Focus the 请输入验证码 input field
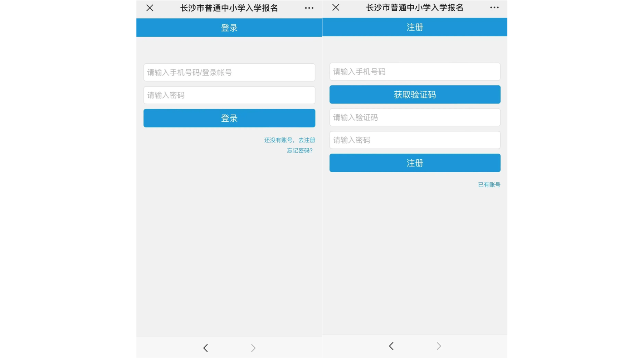This screenshot has width=644, height=358. (x=415, y=117)
